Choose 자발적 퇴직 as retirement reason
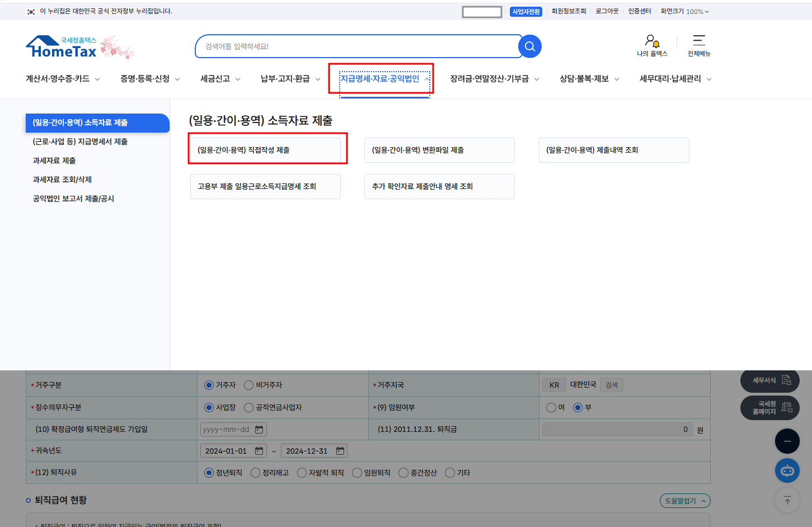812x527 pixels. point(303,472)
